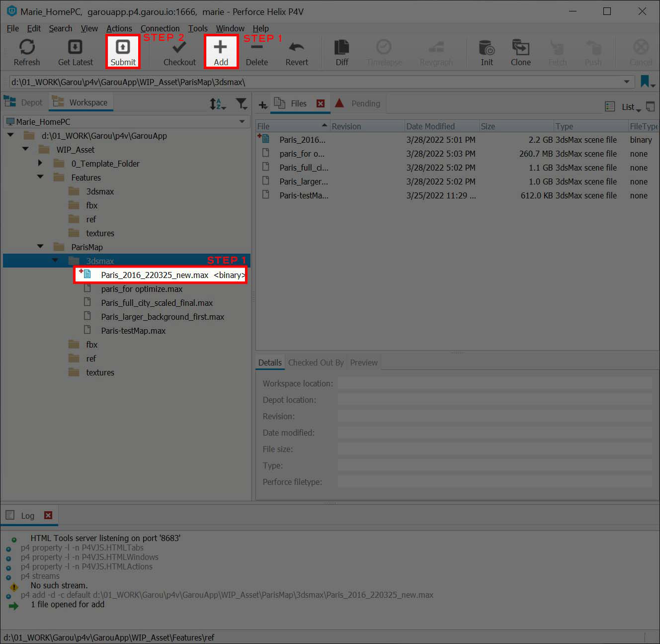
Task: Click the Revert toolbar icon
Action: (297, 52)
